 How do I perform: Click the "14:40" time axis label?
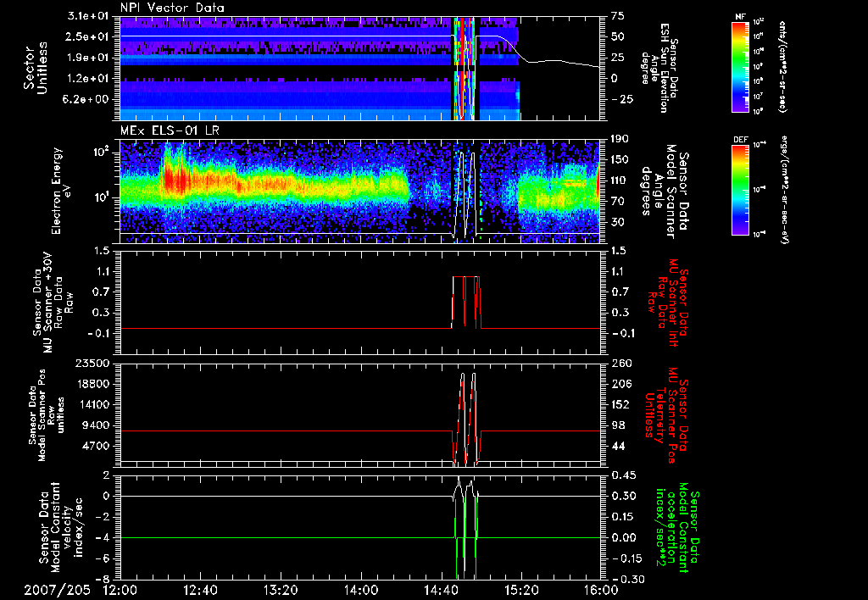pos(441,590)
